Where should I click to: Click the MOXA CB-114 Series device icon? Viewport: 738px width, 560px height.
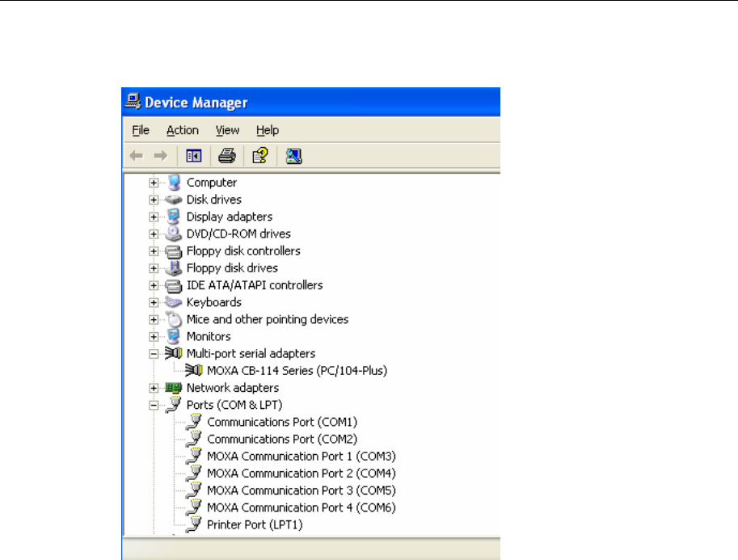[194, 371]
